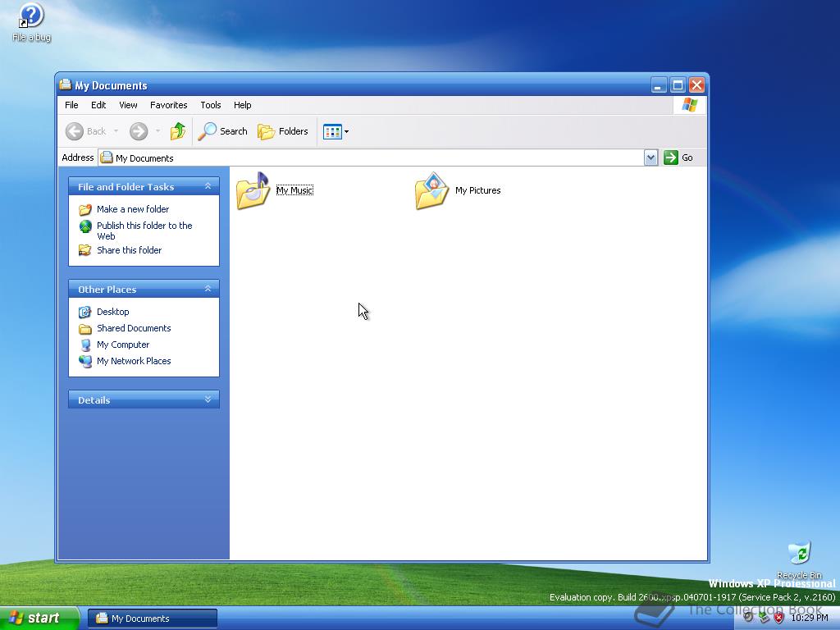Click Publish this folder to the Web
This screenshot has height=630, width=840.
point(144,231)
